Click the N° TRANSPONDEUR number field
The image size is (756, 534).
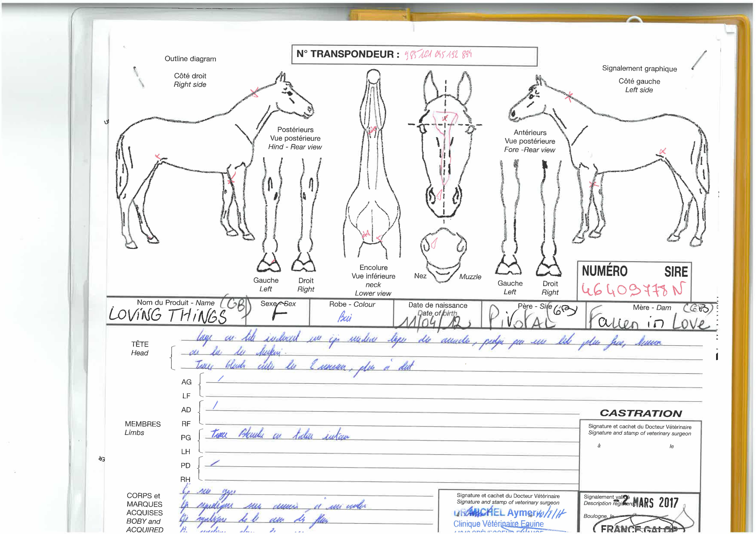(x=438, y=54)
